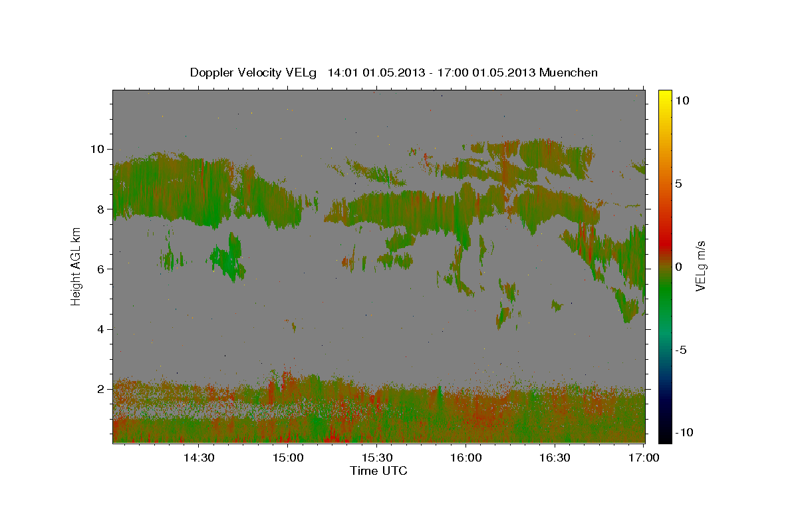Click the colorbar value 10 label

pos(682,100)
